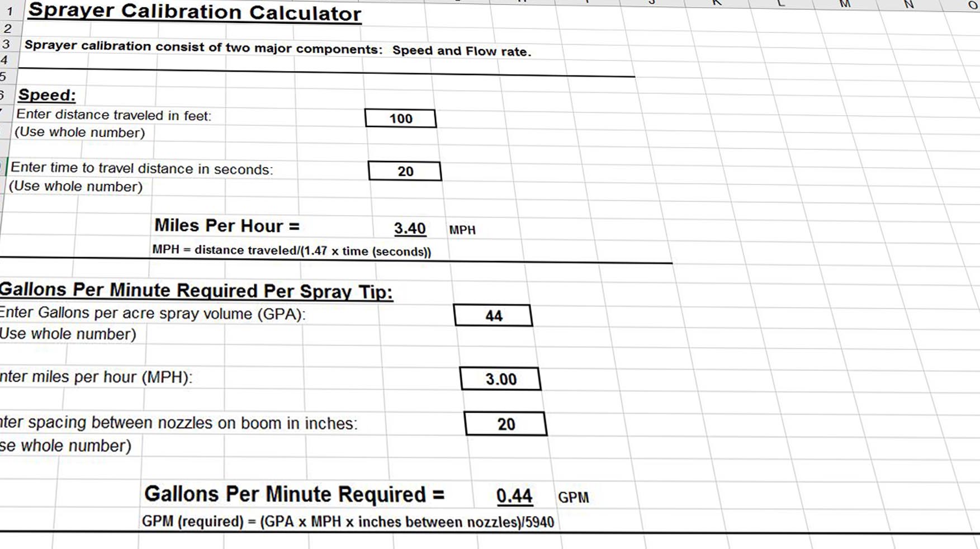Click '(Use whole number)' under distance traveled
Image resolution: width=980 pixels, height=549 pixels.
[79, 132]
